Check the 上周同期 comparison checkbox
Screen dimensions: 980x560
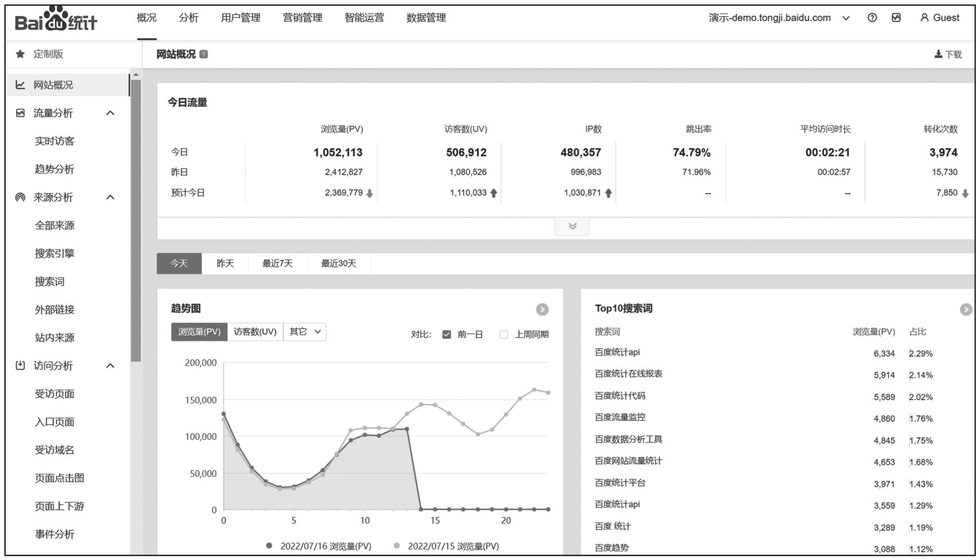tap(504, 334)
